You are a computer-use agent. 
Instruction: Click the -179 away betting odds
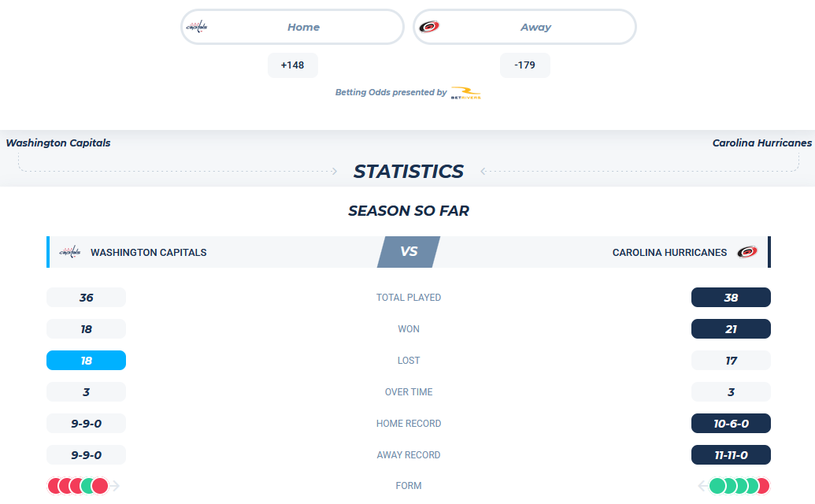pyautogui.click(x=525, y=65)
